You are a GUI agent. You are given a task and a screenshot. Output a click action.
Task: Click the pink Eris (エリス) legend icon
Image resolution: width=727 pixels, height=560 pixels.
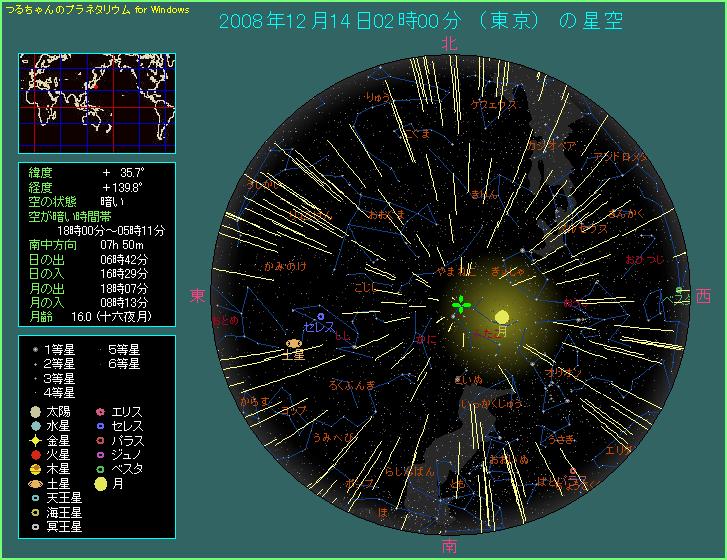(x=100, y=411)
